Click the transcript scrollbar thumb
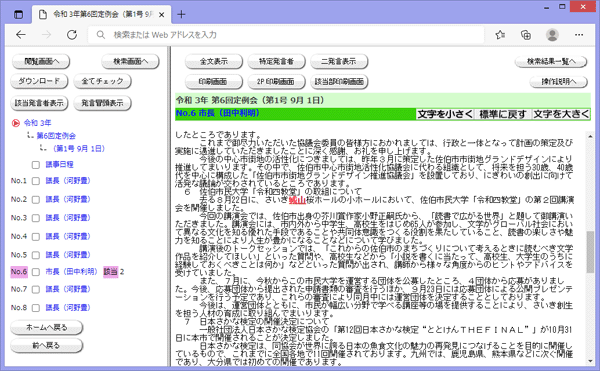Image resolution: width=600 pixels, height=371 pixels. pyautogui.click(x=590, y=251)
